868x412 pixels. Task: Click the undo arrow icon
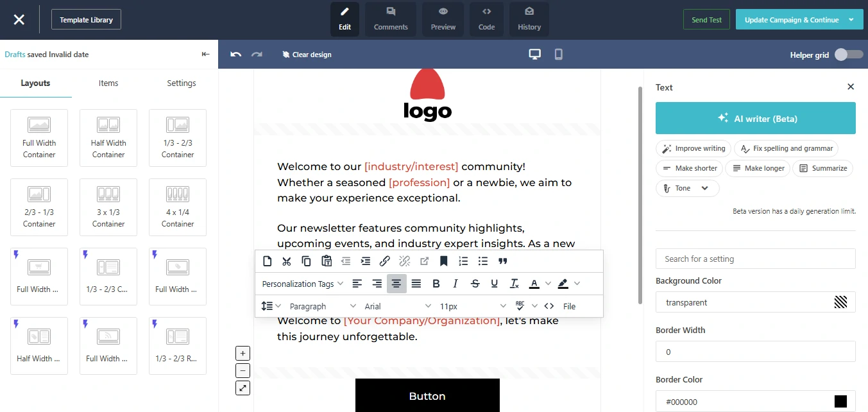pos(235,55)
